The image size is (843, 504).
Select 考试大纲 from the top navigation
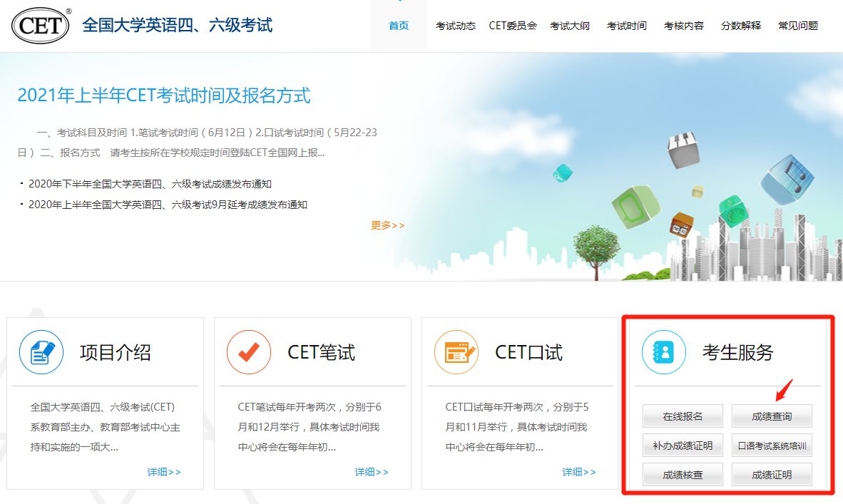coord(570,26)
